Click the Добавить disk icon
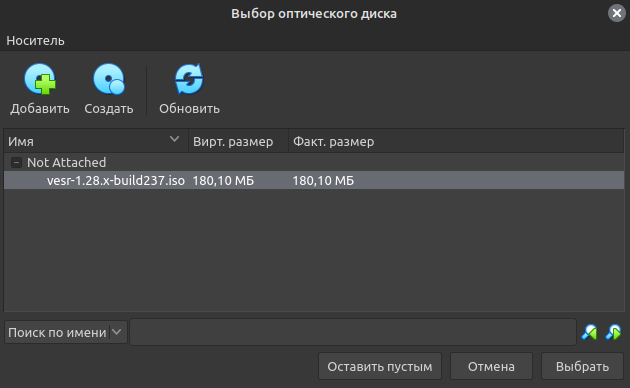The image size is (630, 388). (40, 79)
